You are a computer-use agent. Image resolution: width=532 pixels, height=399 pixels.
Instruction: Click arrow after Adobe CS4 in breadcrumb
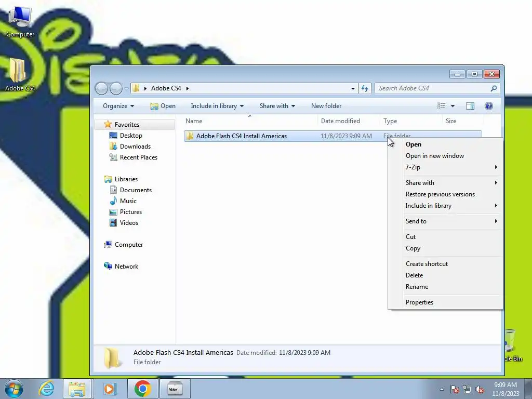click(x=187, y=88)
